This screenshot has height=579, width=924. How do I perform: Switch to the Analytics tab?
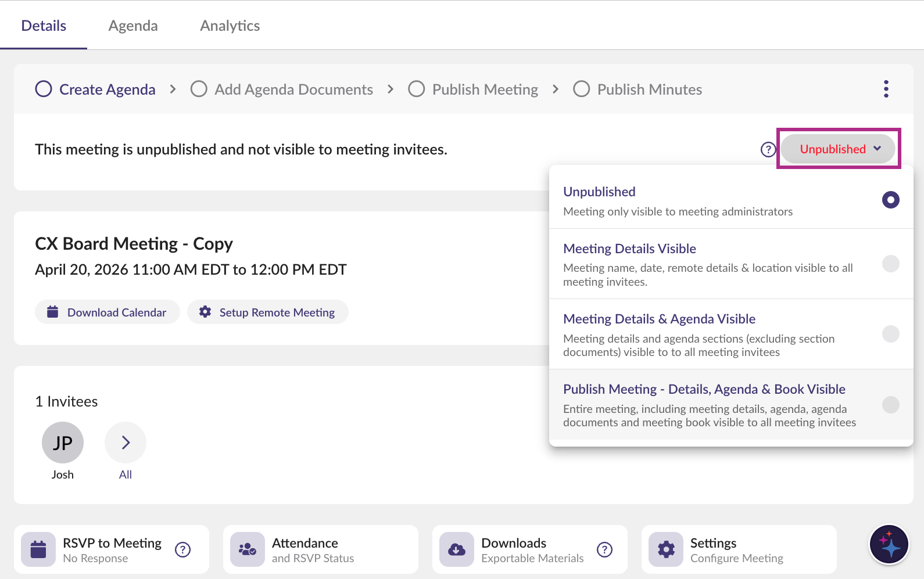coord(230,26)
